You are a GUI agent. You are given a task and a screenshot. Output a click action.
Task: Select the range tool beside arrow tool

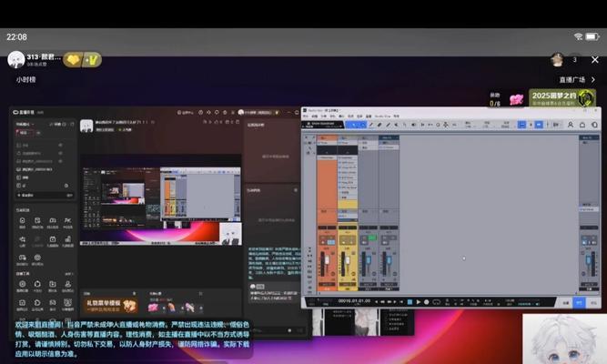click(x=362, y=125)
